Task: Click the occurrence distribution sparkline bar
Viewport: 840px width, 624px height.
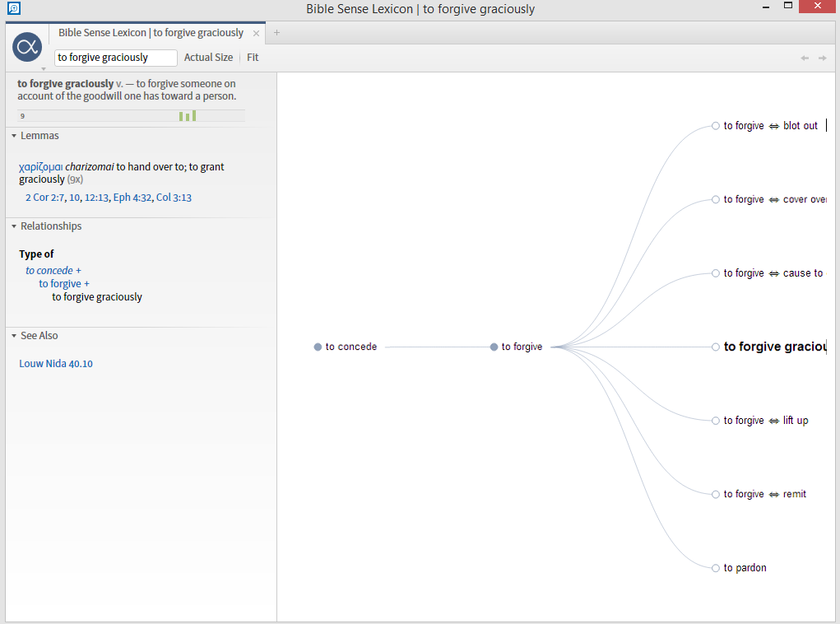Action: (132, 116)
